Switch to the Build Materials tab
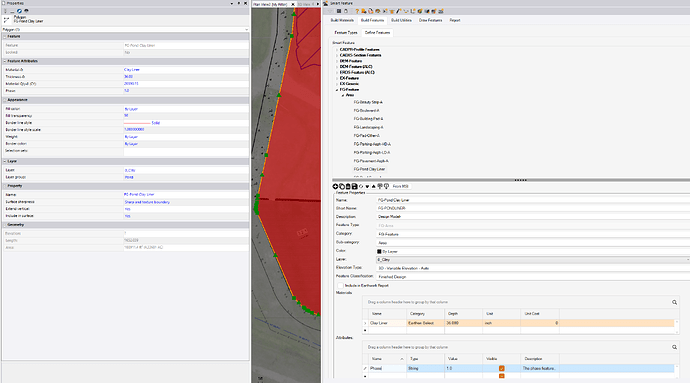 pyautogui.click(x=342, y=20)
